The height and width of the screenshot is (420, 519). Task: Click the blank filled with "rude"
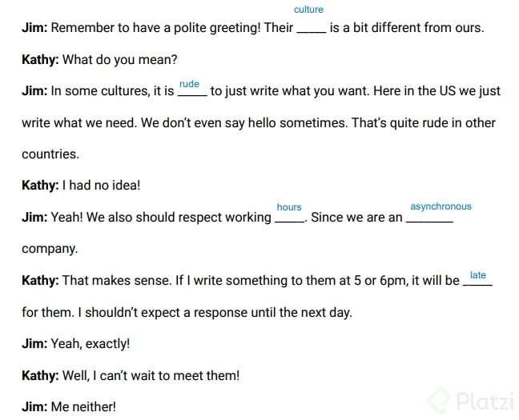pos(191,92)
